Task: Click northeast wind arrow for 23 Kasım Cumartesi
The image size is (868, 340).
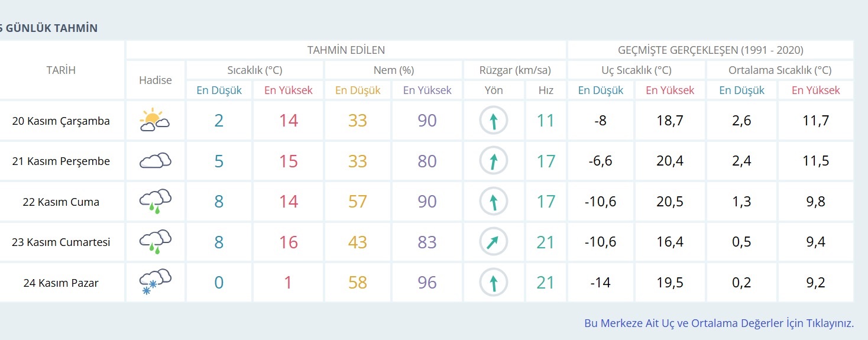Action: (x=493, y=242)
